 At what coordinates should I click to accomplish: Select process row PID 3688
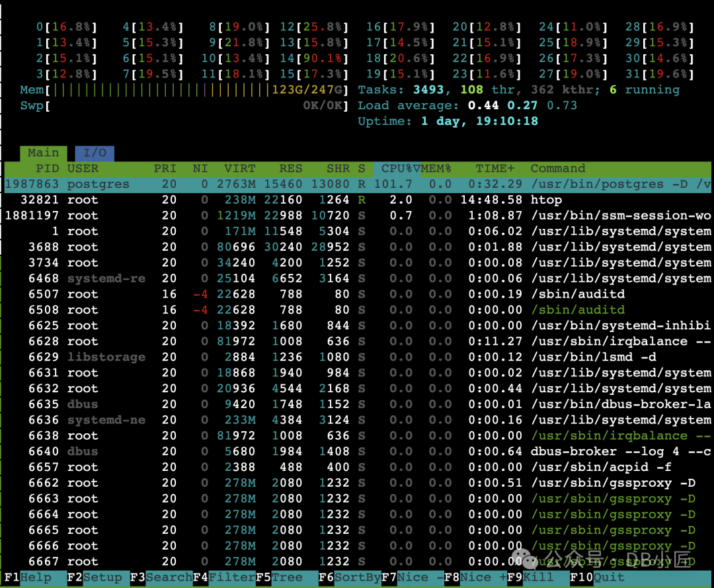(358, 247)
